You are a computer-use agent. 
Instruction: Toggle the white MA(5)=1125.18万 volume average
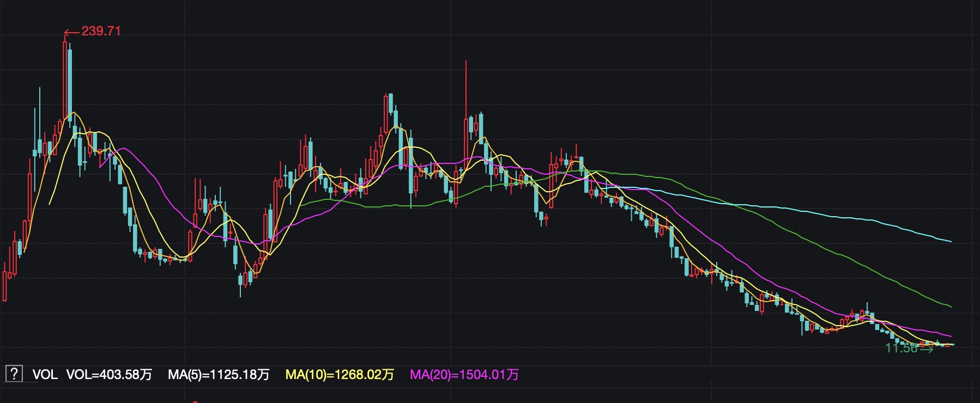click(x=219, y=375)
